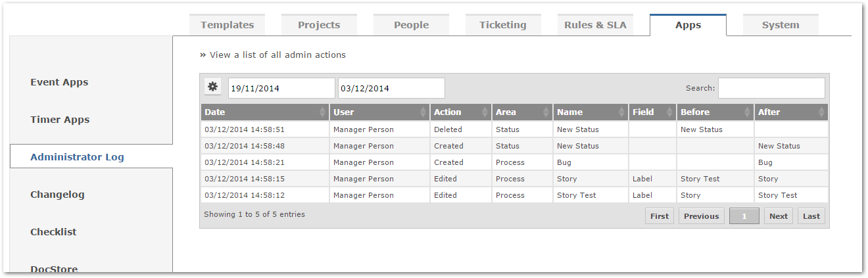This screenshot has height=278, width=868.
Task: Sort by Field column arrows
Action: pos(670,112)
